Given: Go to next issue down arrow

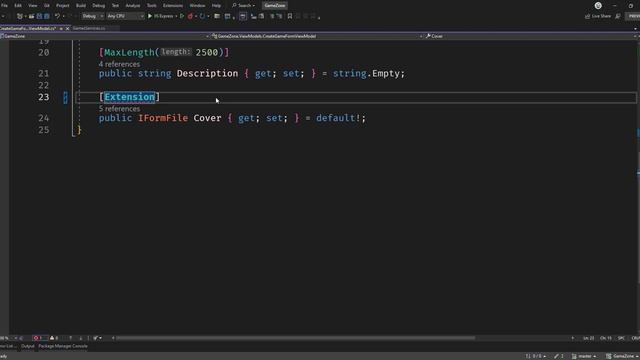Looking at the screenshot, I should coord(80,338).
